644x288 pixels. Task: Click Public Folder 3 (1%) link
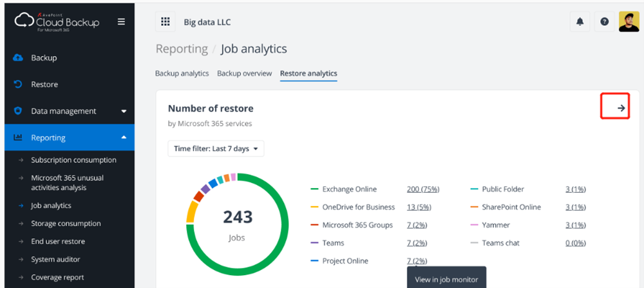tap(575, 189)
